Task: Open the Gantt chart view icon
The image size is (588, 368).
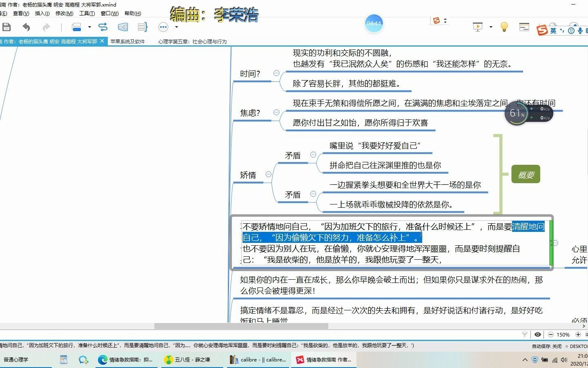Action: (524, 27)
